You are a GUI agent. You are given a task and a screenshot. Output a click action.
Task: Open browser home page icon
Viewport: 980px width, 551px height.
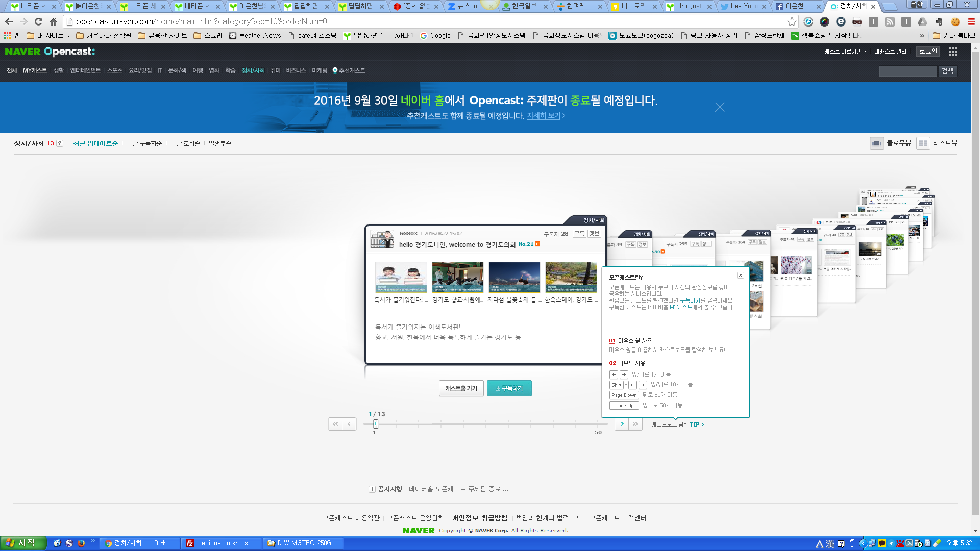(x=53, y=22)
